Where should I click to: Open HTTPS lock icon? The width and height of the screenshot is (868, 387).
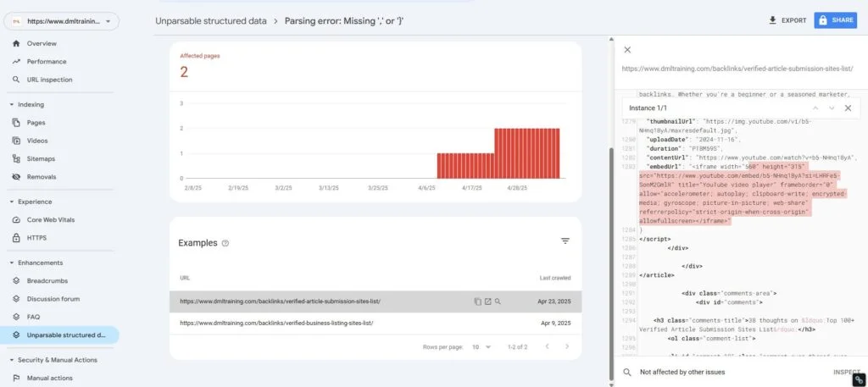coord(16,238)
